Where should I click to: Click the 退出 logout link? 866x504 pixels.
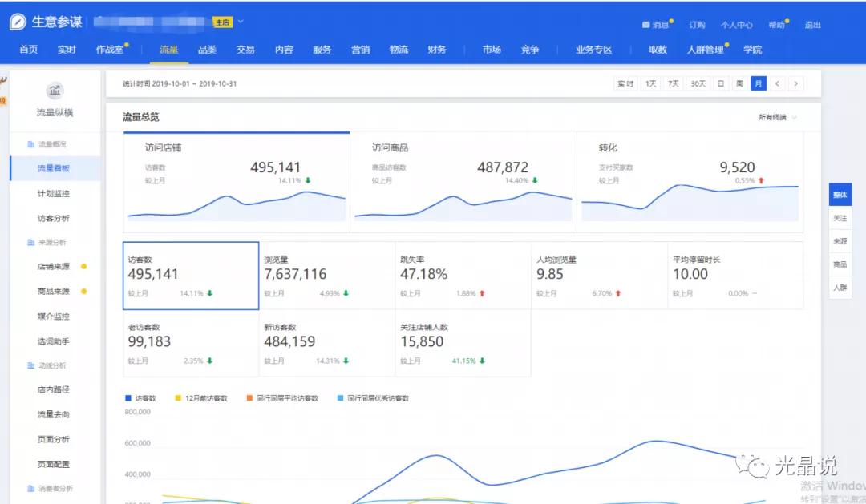point(812,25)
